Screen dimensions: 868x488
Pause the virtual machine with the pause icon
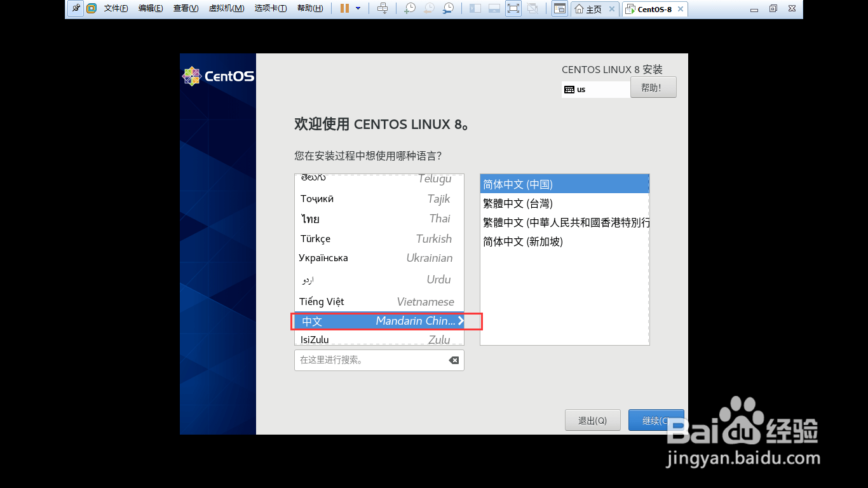point(344,9)
